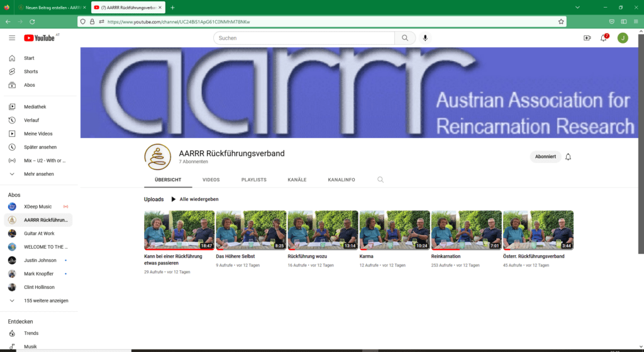This screenshot has width=644, height=352.
Task: Click the site padlock icon
Action: (x=92, y=22)
